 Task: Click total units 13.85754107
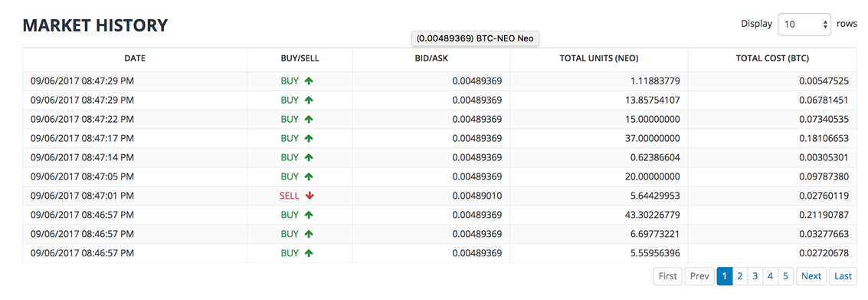653,101
